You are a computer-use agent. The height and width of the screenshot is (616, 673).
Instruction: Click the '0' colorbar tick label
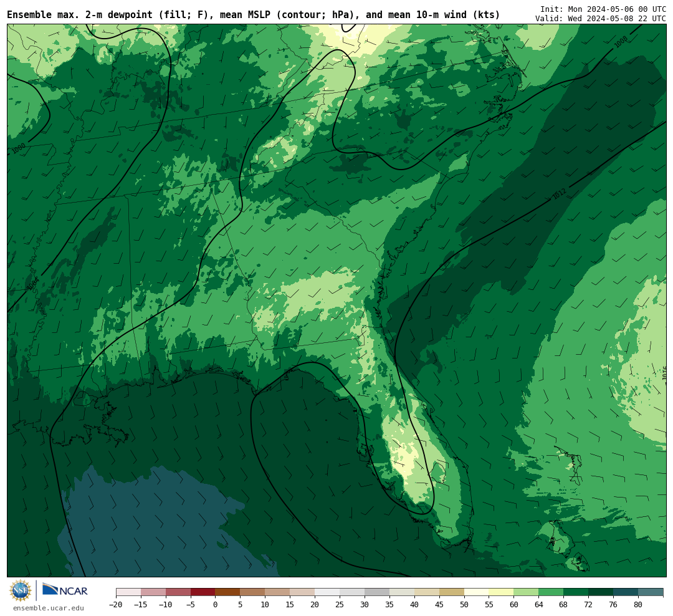pyautogui.click(x=216, y=605)
